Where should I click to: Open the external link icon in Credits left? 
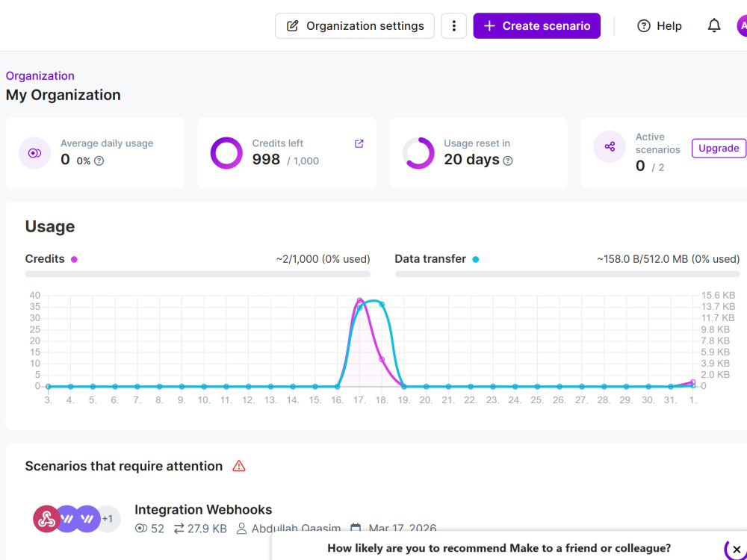pyautogui.click(x=359, y=143)
